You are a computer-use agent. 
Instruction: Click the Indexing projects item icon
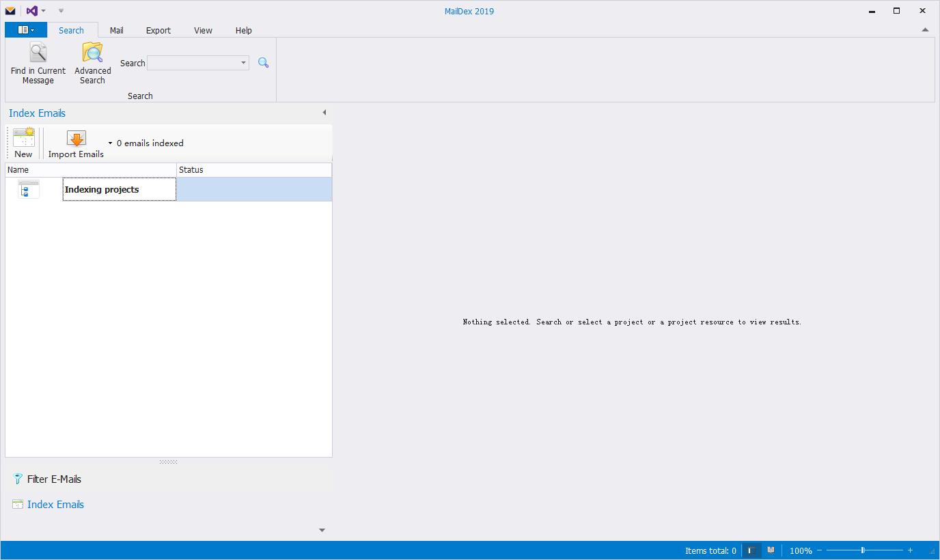[28, 189]
